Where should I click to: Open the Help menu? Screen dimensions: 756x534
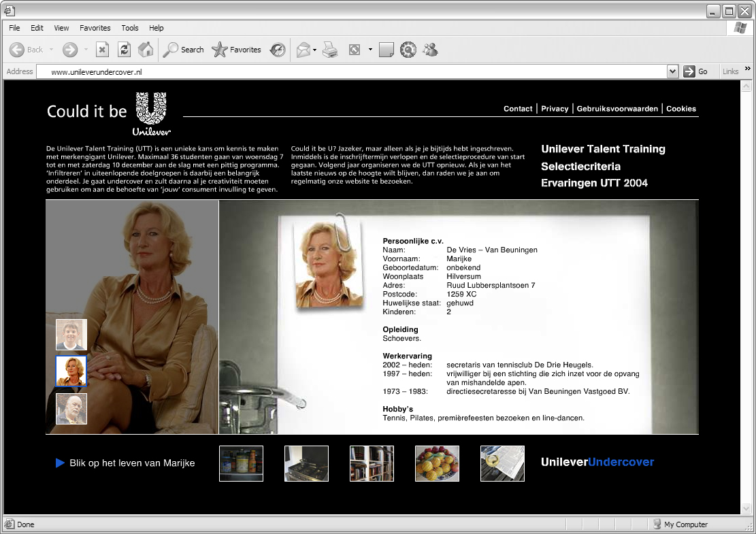pos(157,28)
